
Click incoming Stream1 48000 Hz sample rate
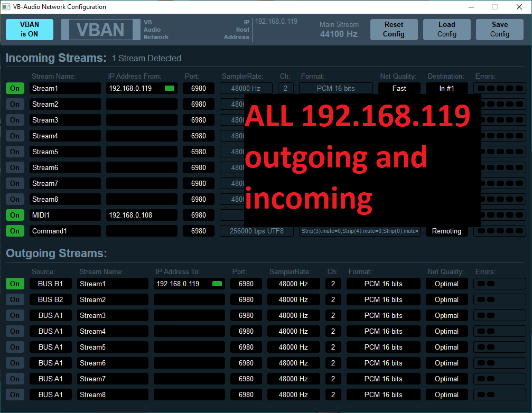246,89
